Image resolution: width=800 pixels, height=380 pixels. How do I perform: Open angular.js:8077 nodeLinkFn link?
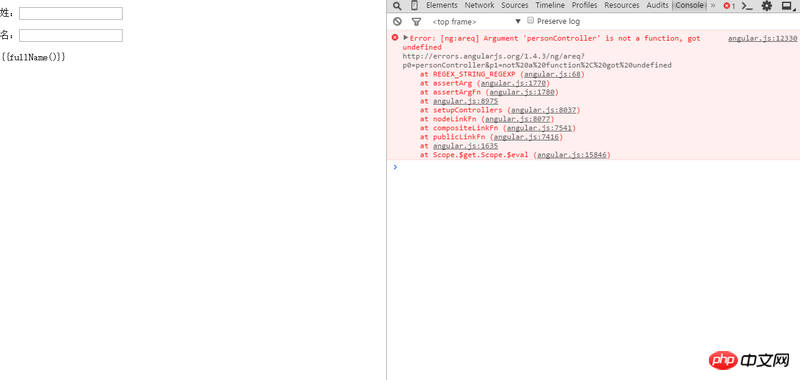click(x=517, y=119)
